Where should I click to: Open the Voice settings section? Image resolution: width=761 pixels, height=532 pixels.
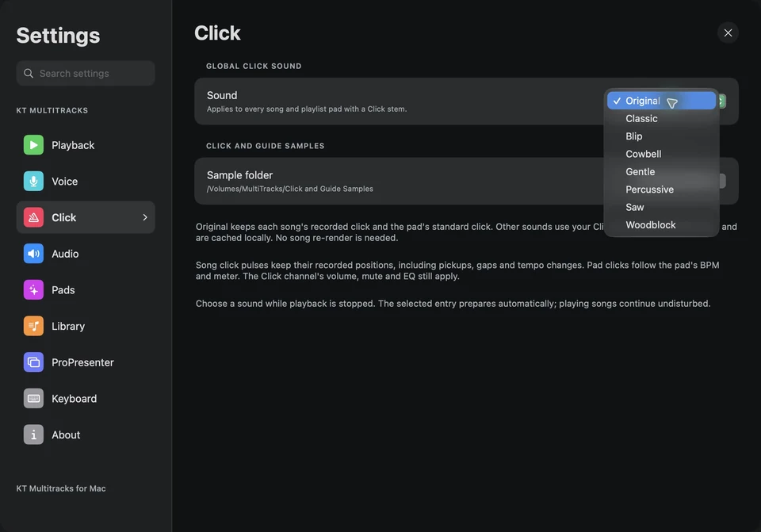click(86, 181)
